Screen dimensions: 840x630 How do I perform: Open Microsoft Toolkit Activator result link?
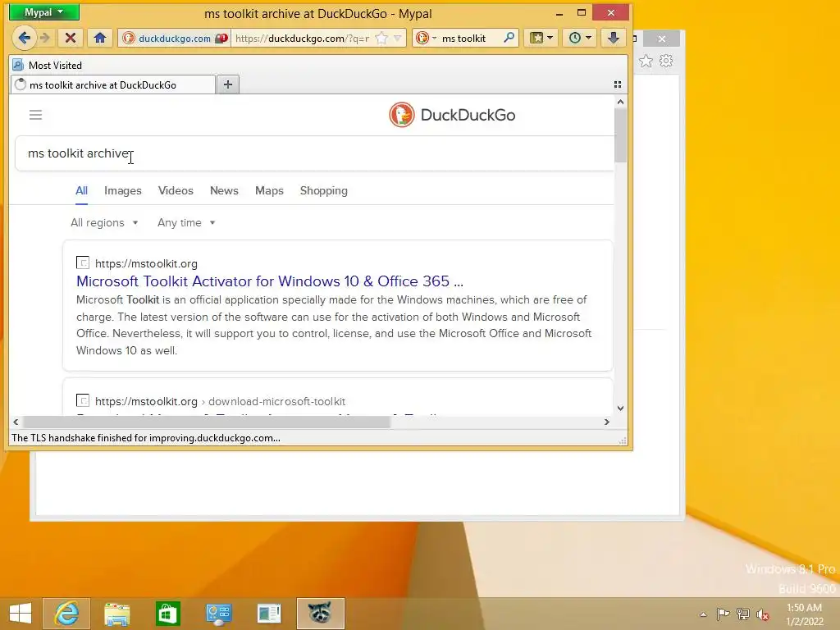coord(269,281)
